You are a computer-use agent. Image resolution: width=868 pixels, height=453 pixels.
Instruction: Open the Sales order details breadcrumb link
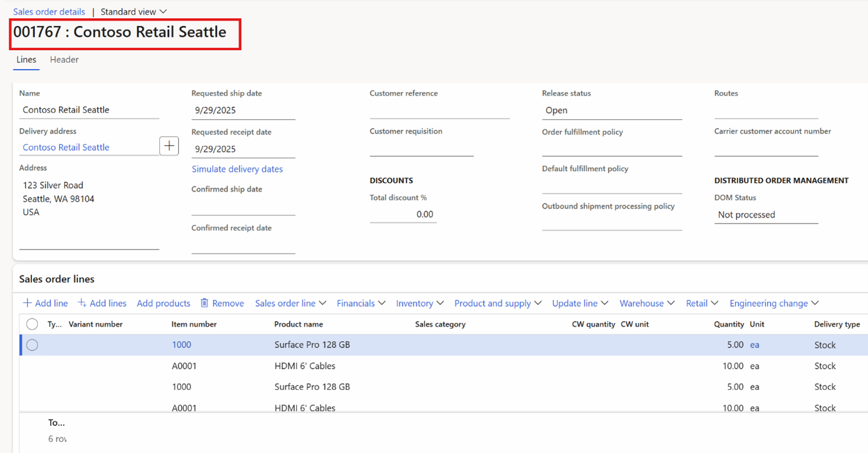(x=49, y=12)
